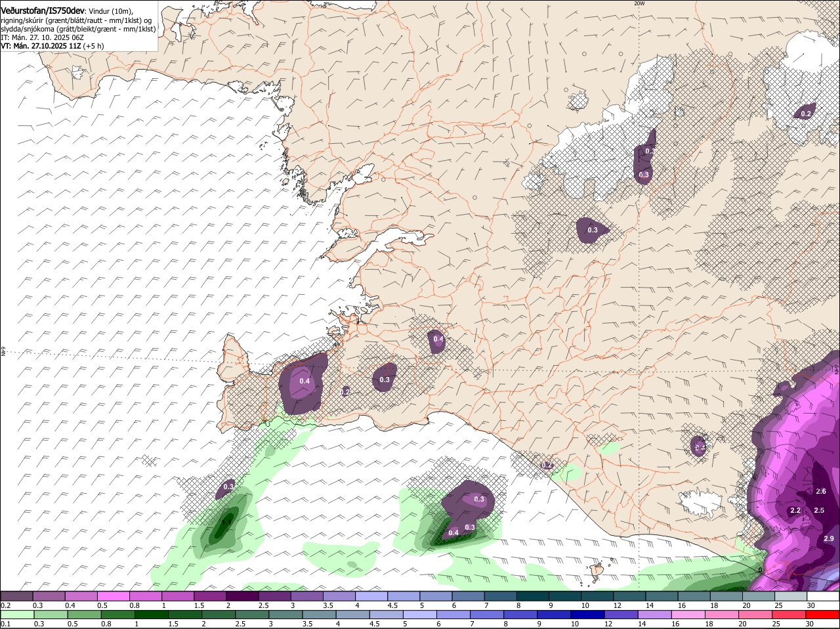Select the 0.8 magenta snow scale swatch
Image resolution: width=840 pixels, height=629 pixels.
[x=146, y=596]
